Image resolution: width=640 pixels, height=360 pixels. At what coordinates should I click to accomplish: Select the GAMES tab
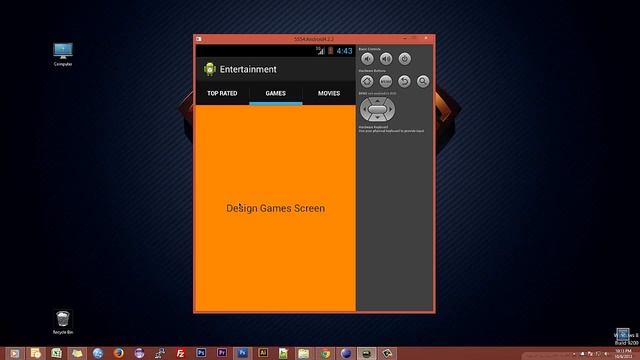click(276, 93)
